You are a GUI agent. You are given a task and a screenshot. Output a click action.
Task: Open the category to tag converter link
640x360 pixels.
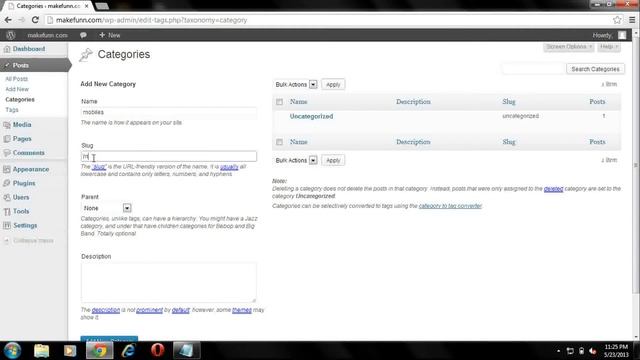pyautogui.click(x=450, y=206)
